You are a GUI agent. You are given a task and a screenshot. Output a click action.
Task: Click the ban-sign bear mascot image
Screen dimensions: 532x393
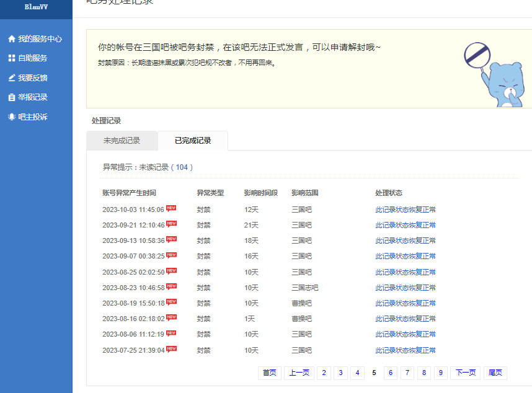pos(495,74)
